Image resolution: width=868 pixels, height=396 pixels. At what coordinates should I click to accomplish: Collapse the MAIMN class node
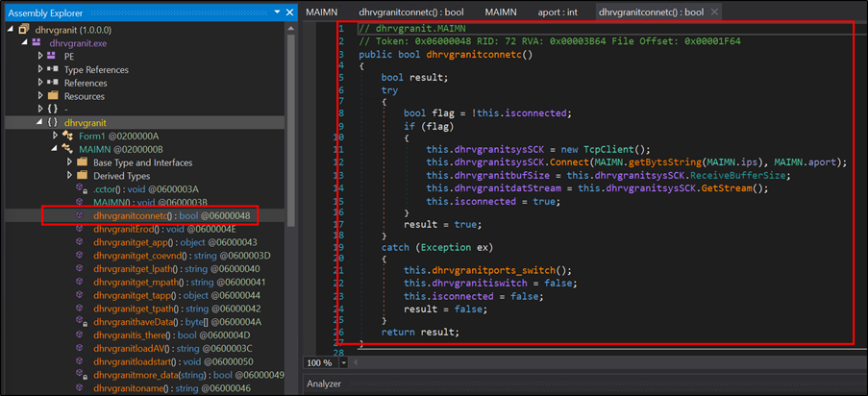click(54, 149)
